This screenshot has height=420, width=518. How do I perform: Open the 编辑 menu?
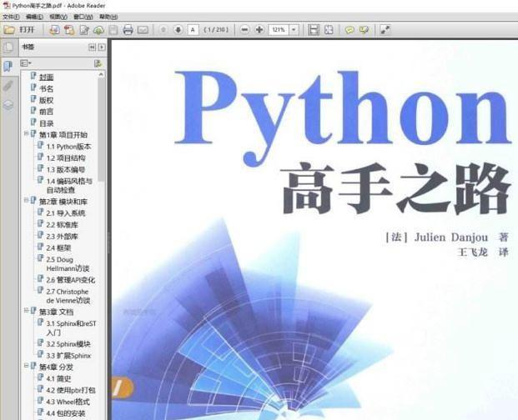point(34,17)
